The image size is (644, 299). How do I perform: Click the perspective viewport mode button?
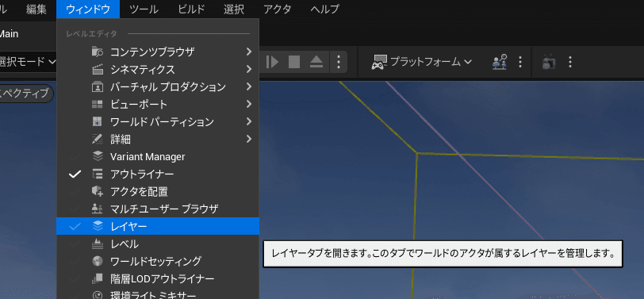pos(26,94)
